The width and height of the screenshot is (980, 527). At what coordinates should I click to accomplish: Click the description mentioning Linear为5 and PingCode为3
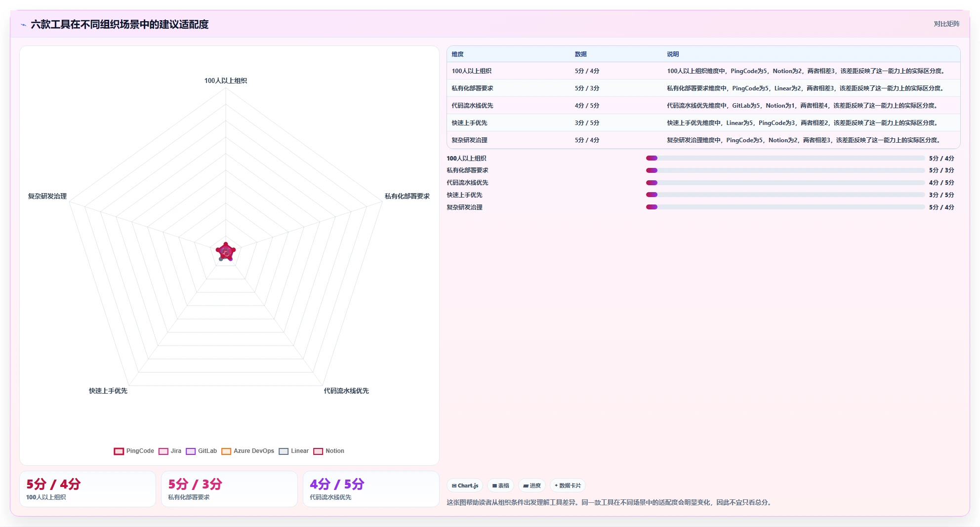[802, 123]
